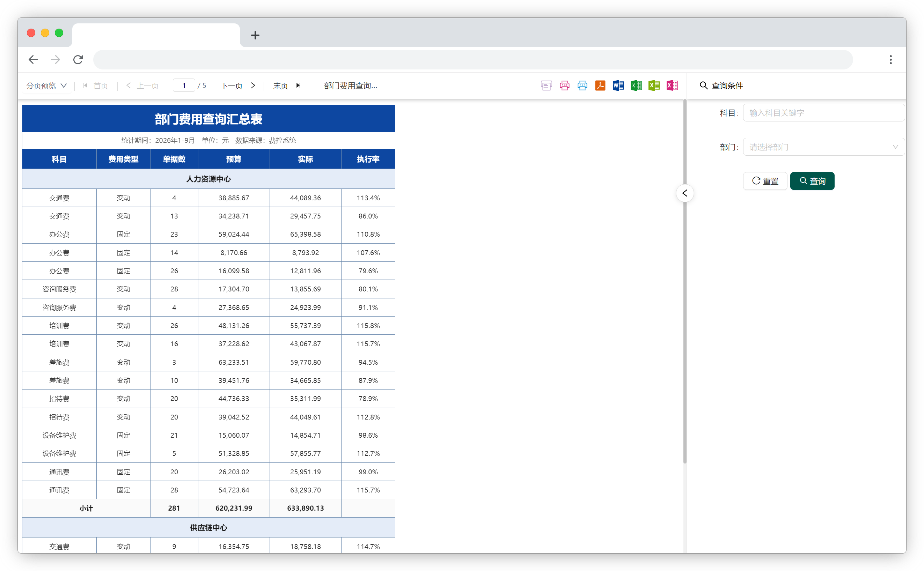Open a new browser tab
The image size is (924, 571).
pyautogui.click(x=255, y=35)
